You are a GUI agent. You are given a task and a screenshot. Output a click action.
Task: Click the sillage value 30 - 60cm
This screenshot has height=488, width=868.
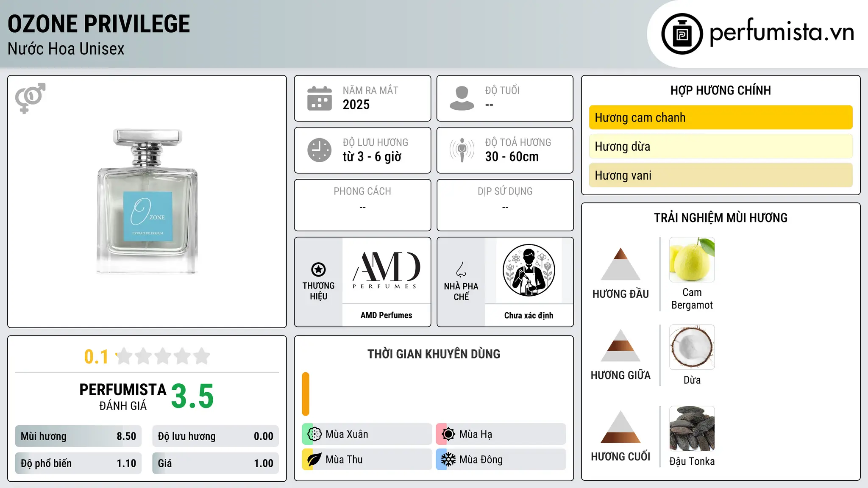512,157
